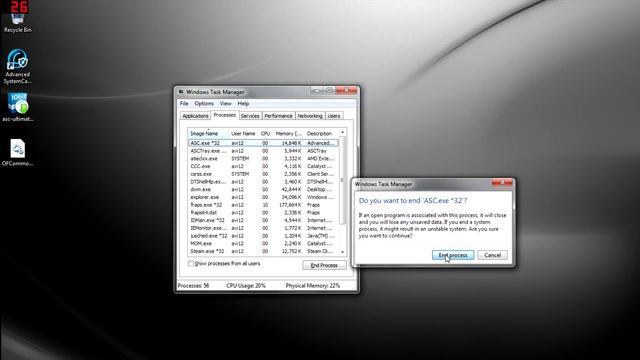
Task: Click process list scrollbar up arrow
Action: [x=342, y=133]
